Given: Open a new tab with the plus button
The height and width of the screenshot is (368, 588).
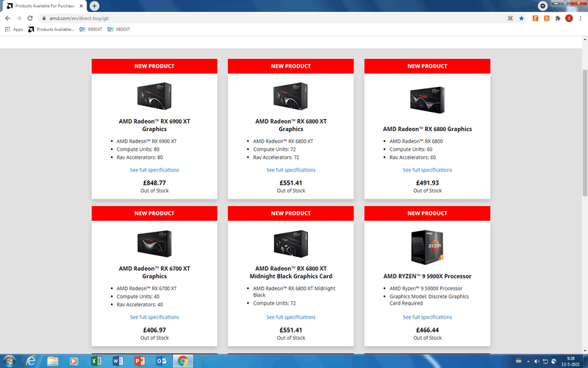Looking at the screenshot, I should coord(95,6).
